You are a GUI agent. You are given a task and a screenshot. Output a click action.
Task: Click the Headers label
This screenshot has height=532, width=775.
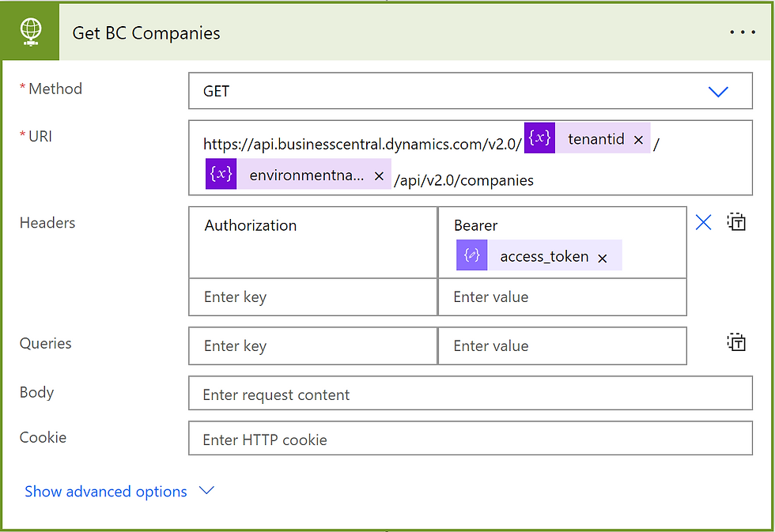coord(47,223)
